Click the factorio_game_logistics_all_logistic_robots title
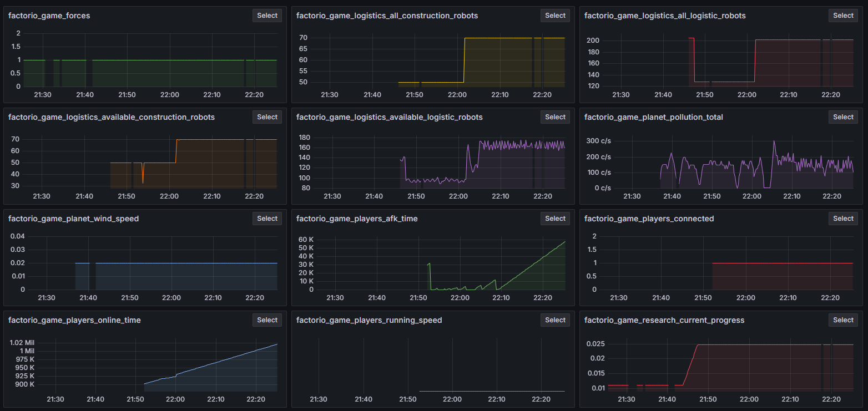Viewport: 868px width, 411px height. (665, 16)
